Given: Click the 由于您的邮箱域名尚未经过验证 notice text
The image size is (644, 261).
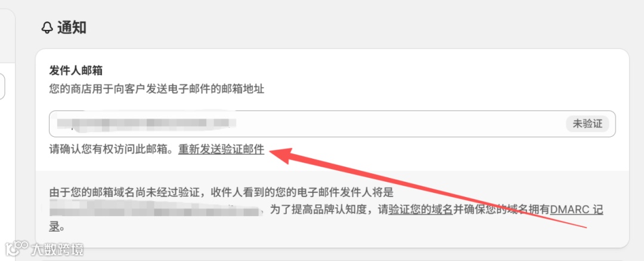Looking at the screenshot, I should [x=130, y=192].
